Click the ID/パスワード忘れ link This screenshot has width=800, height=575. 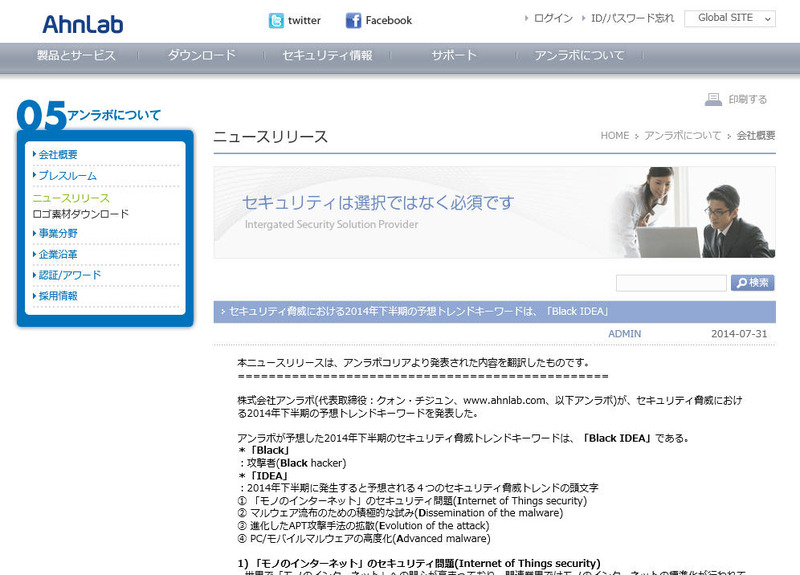click(632, 18)
